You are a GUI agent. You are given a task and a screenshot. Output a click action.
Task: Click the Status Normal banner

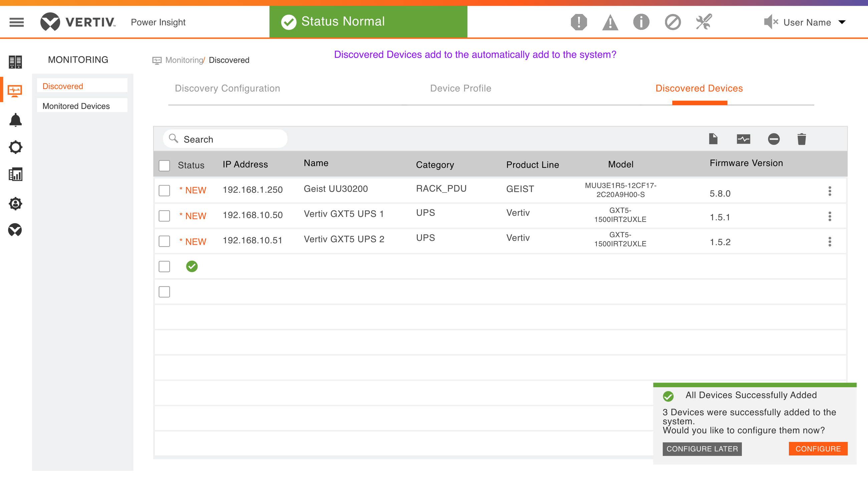(x=368, y=22)
